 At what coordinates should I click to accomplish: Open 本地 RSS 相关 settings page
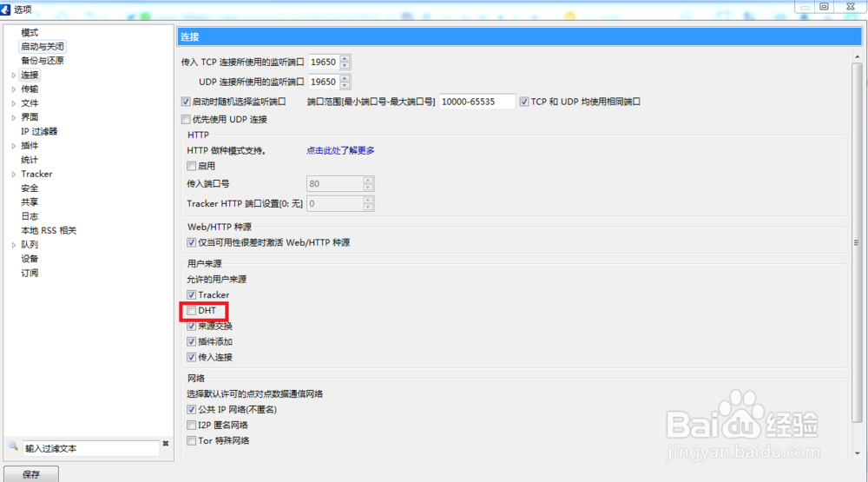click(49, 230)
